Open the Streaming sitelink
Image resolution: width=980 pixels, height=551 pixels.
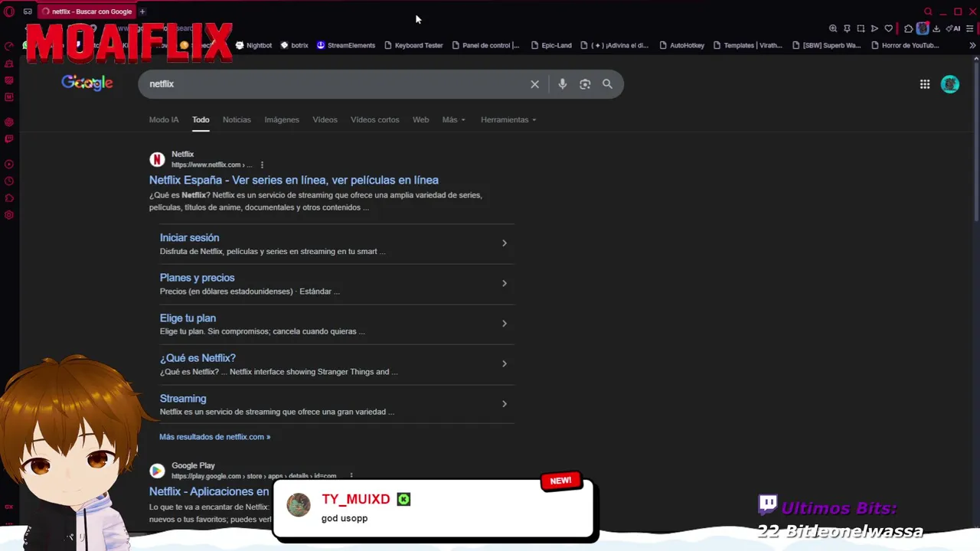click(183, 399)
